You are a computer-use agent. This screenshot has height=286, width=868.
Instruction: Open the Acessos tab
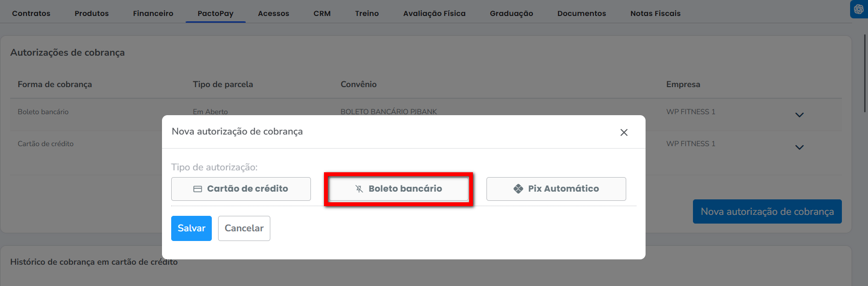(273, 14)
